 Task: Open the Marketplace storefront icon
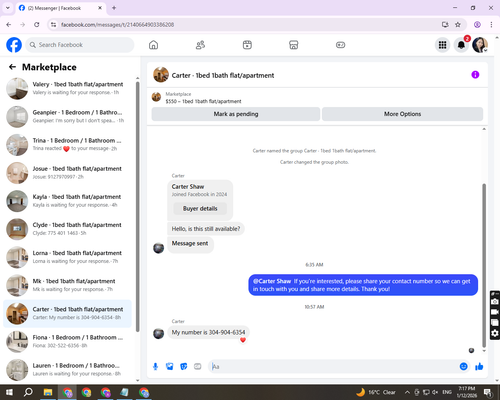click(294, 45)
